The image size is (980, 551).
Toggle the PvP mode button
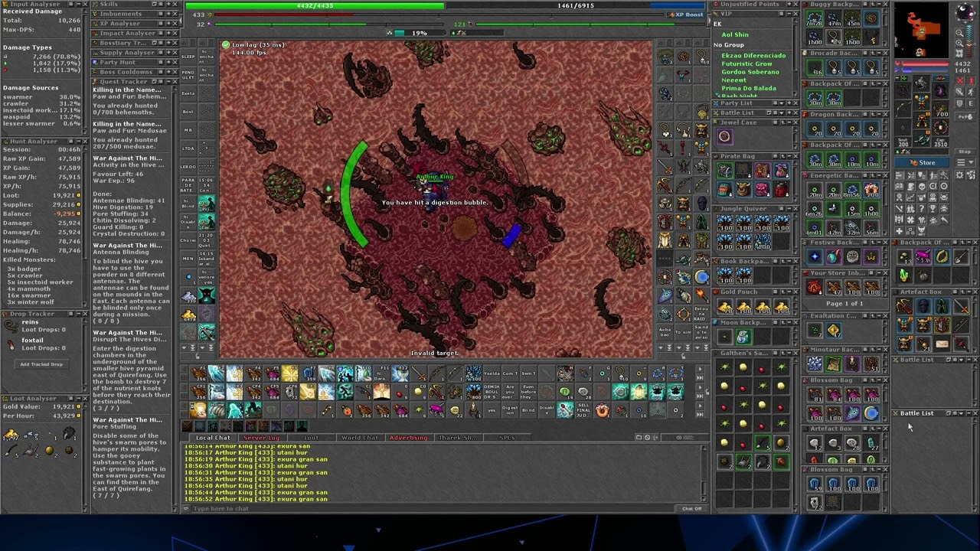(965, 116)
